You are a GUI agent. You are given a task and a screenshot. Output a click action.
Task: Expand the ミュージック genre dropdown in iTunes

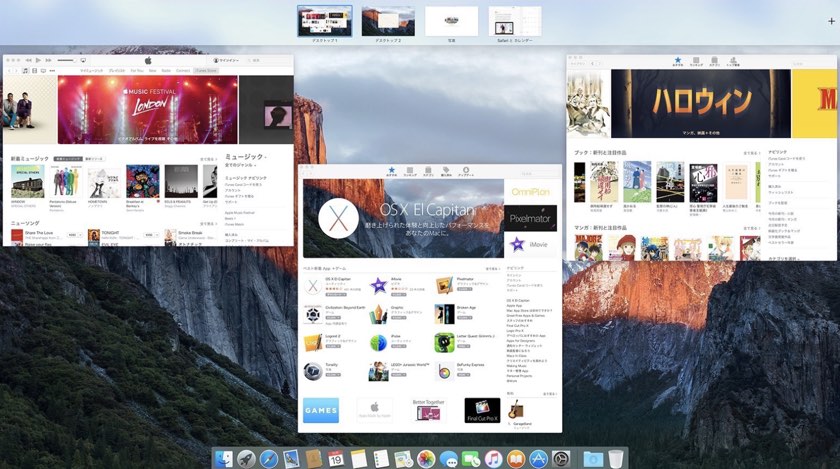point(245,157)
